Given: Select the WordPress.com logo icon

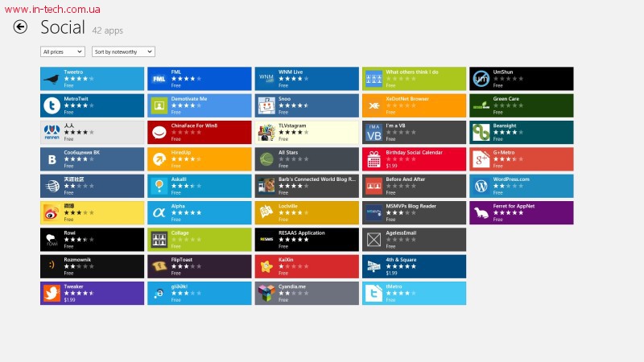Looking at the screenshot, I should tap(481, 186).
